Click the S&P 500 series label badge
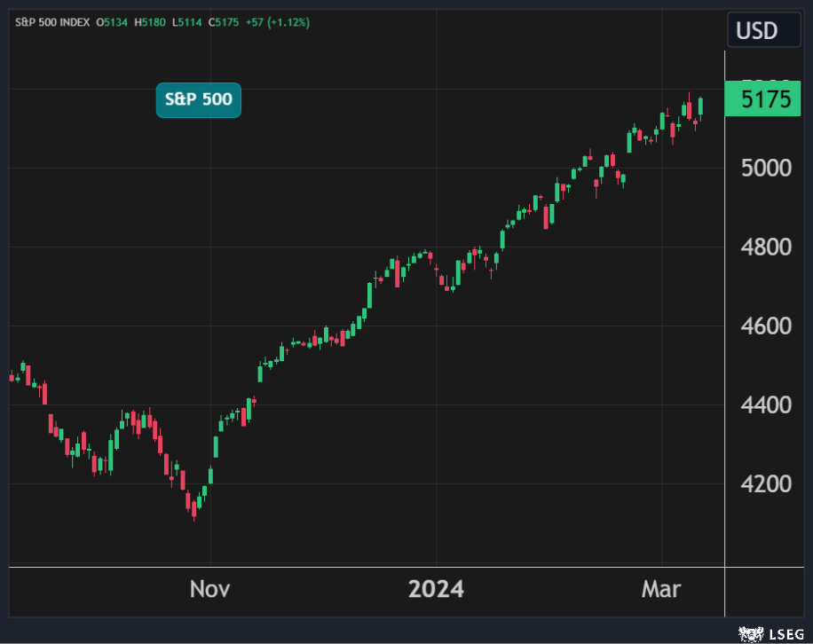The height and width of the screenshot is (644, 813). point(198,99)
